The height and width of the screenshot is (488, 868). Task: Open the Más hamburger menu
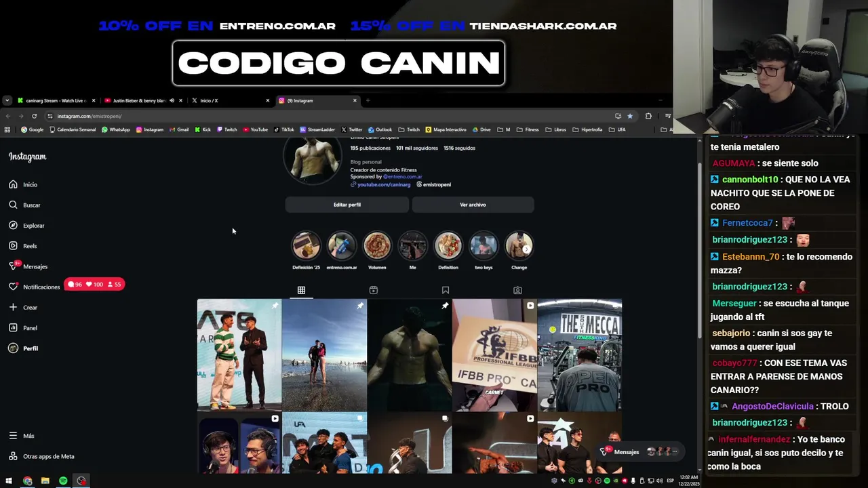(21, 436)
